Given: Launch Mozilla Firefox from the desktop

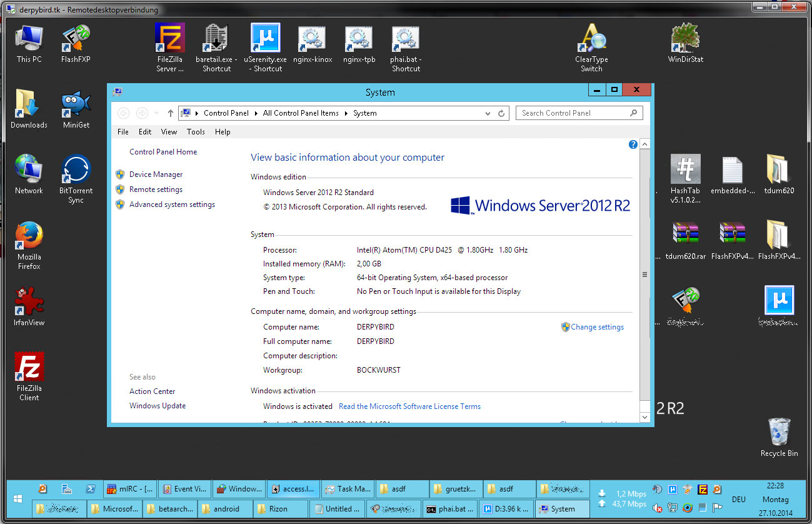Looking at the screenshot, I should click(29, 245).
